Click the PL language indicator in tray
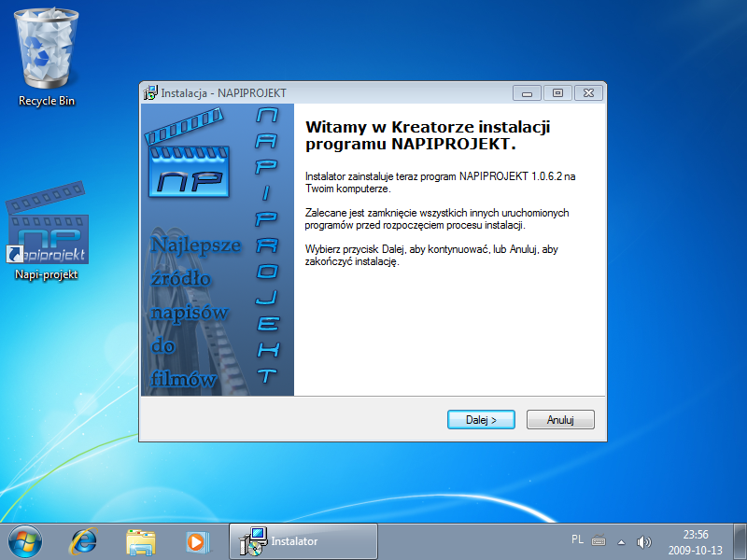Image resolution: width=747 pixels, height=560 pixels. (577, 539)
